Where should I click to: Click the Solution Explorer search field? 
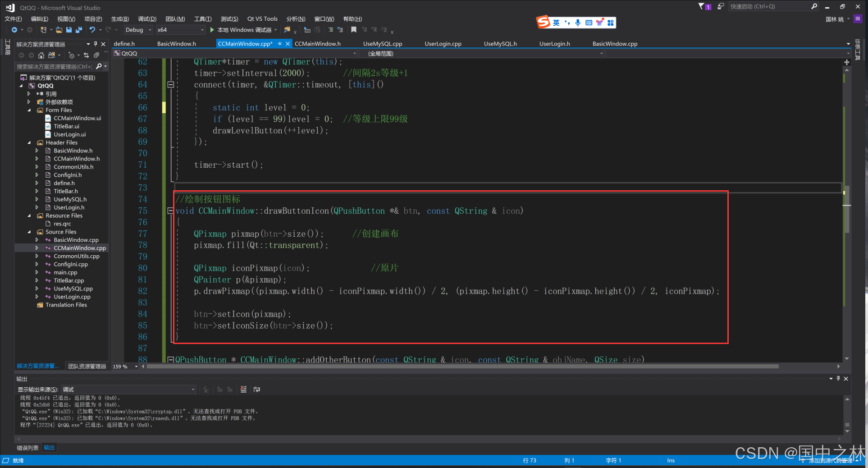(54, 67)
